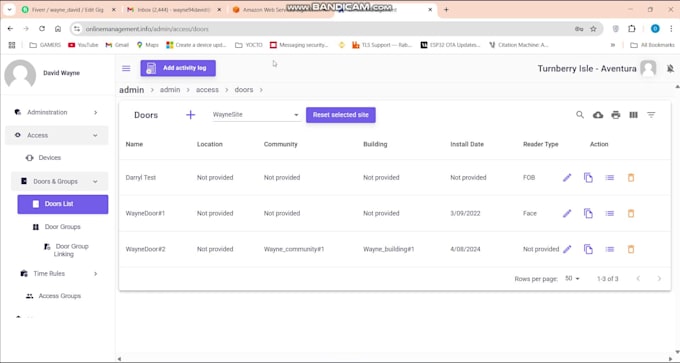Open a new browser tab

[446, 10]
